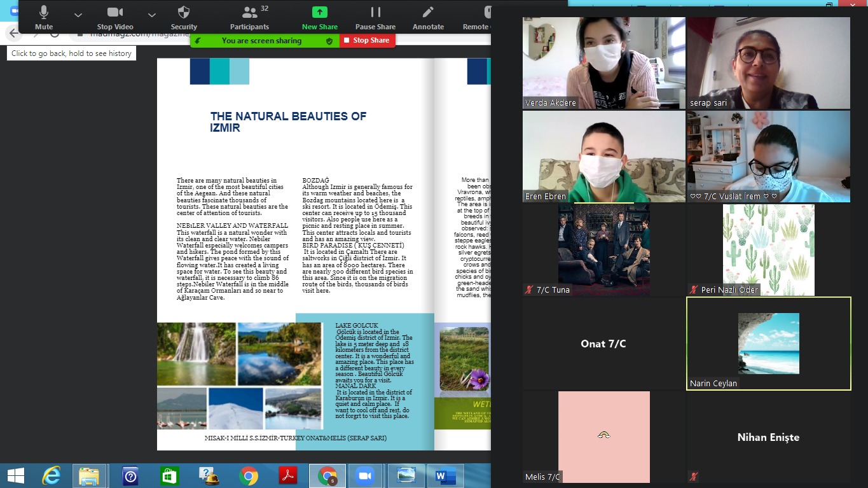
Task: Mute the microphone in Zoom toolbar
Action: 44,17
